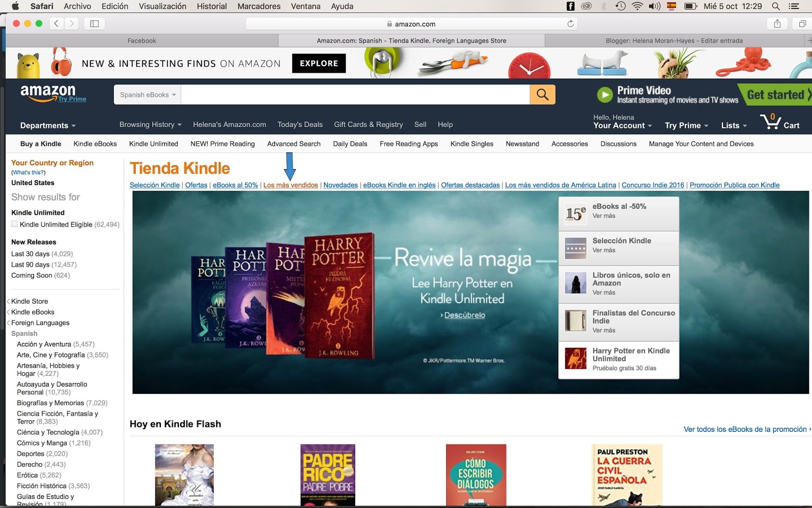Open the shopping cart
This screenshot has width=812, height=508.
[x=780, y=122]
